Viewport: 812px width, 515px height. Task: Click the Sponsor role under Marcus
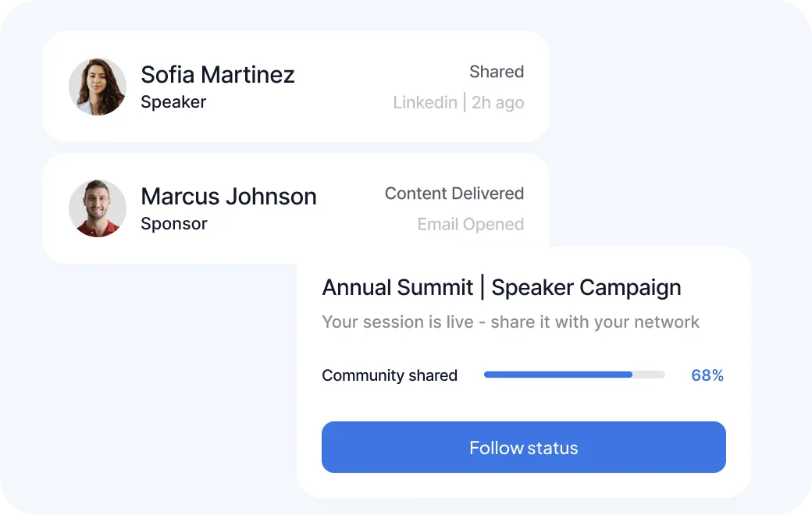[174, 224]
